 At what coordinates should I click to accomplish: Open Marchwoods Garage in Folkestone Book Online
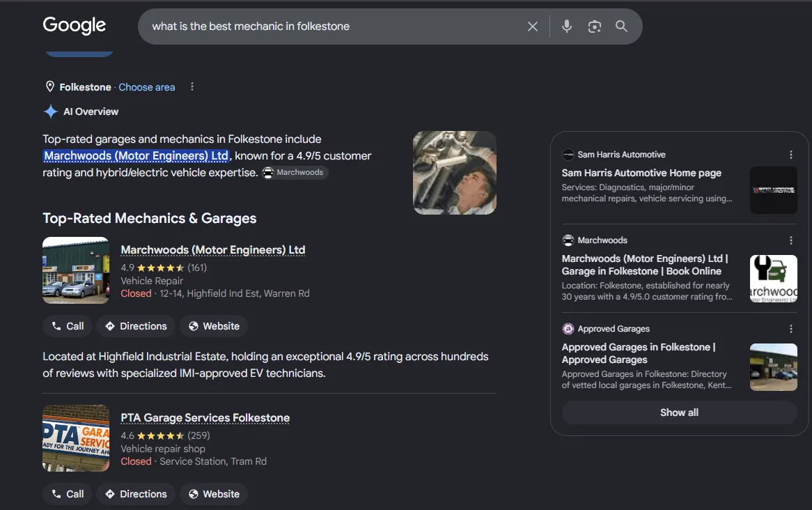pos(645,265)
